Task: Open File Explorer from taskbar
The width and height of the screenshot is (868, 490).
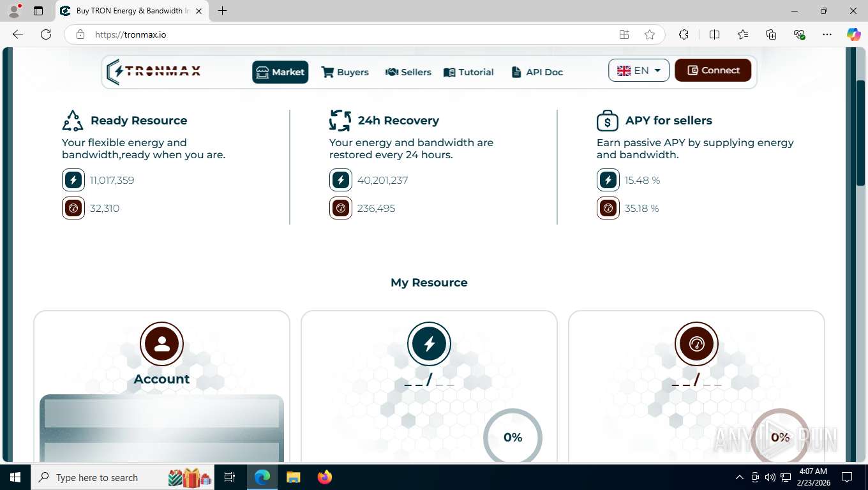Action: (293, 477)
